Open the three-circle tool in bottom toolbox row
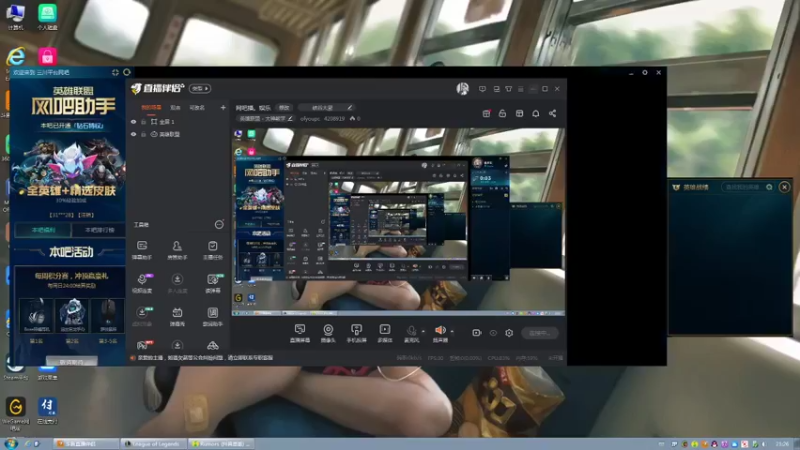Screen dimensions: 800x450 pyautogui.click(x=213, y=346)
